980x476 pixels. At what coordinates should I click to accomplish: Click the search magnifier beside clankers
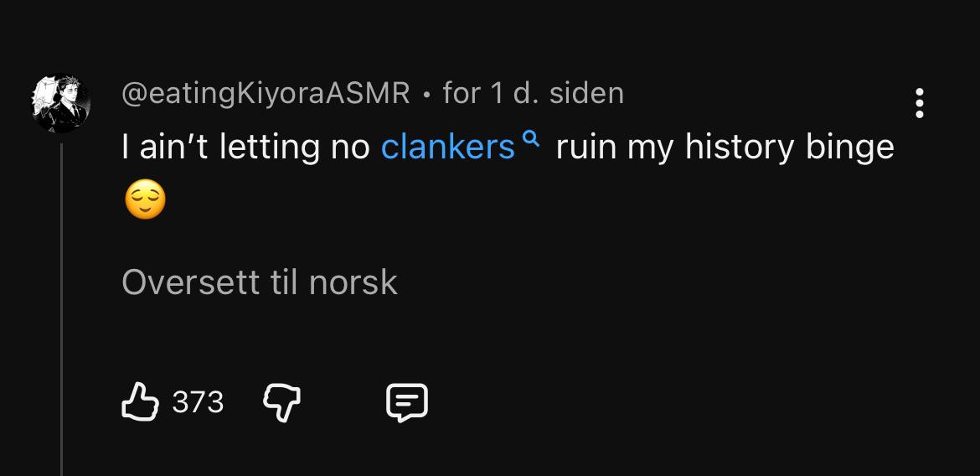click(530, 140)
